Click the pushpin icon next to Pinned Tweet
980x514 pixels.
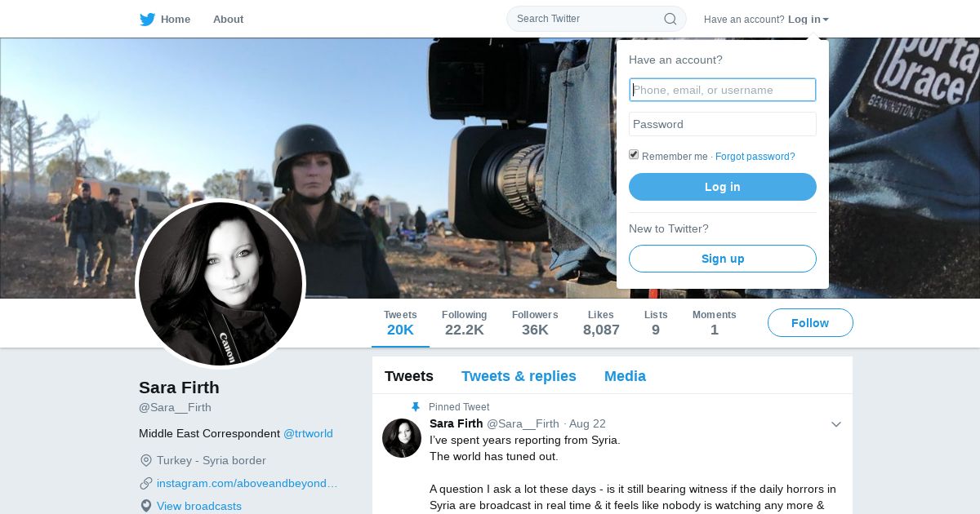[x=416, y=407]
